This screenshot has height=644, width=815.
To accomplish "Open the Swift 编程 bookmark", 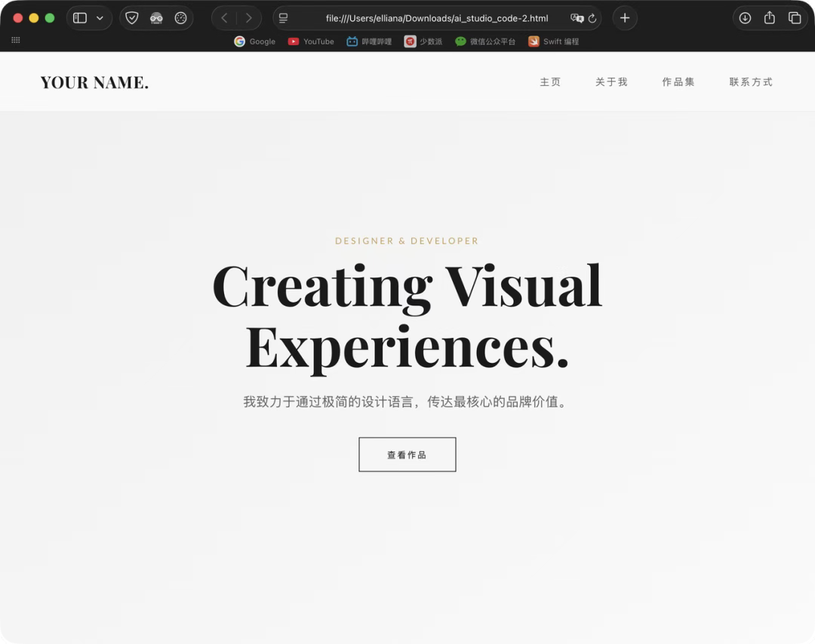I will click(554, 41).
